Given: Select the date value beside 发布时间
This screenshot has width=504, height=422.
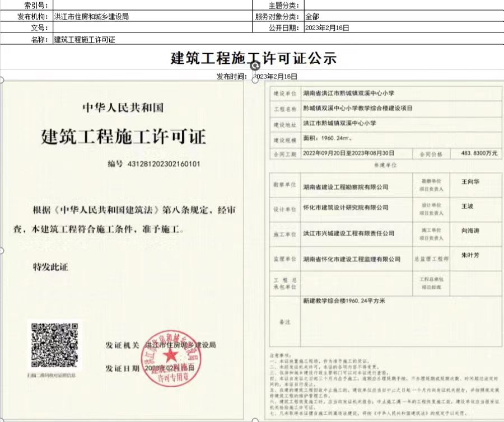Looking at the screenshot, I should (276, 77).
